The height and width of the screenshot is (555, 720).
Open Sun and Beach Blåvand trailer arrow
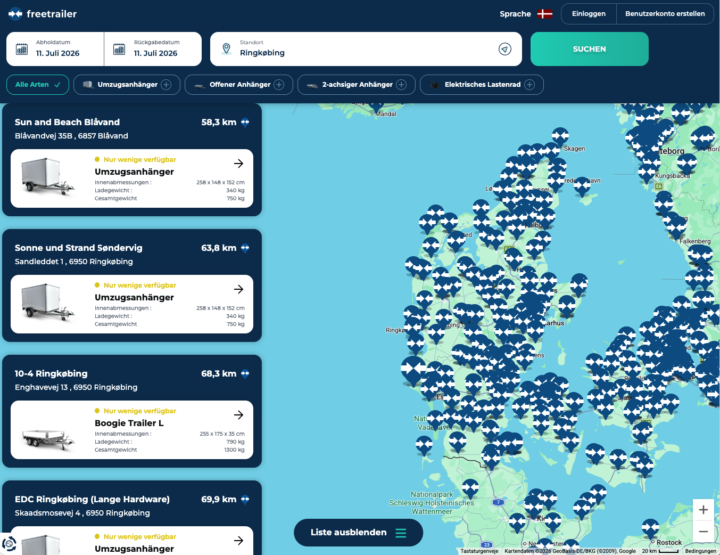tap(238, 163)
